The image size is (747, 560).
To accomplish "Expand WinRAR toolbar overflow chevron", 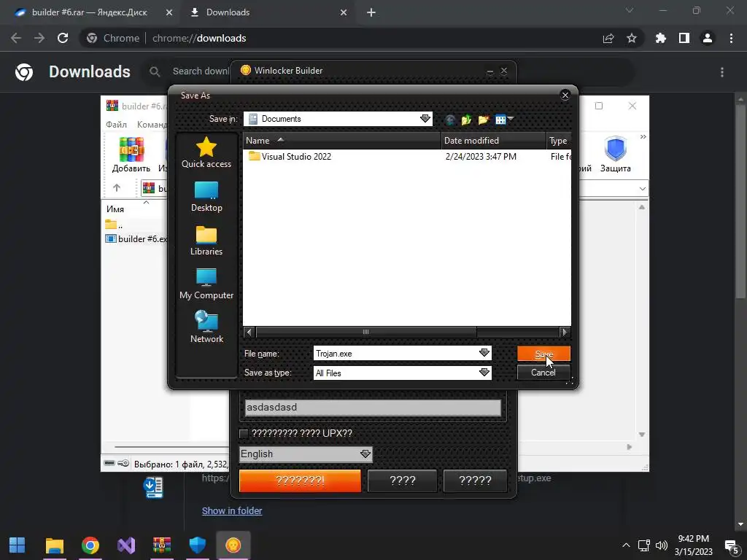I will point(643,137).
